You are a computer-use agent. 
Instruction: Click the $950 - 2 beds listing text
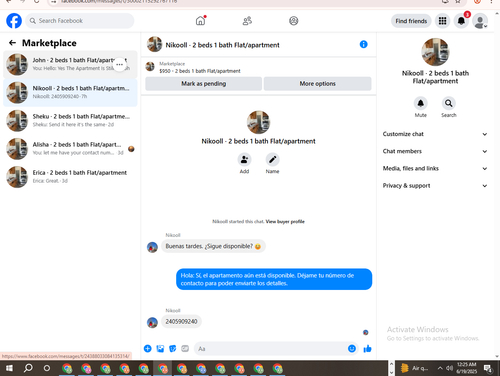(x=200, y=71)
